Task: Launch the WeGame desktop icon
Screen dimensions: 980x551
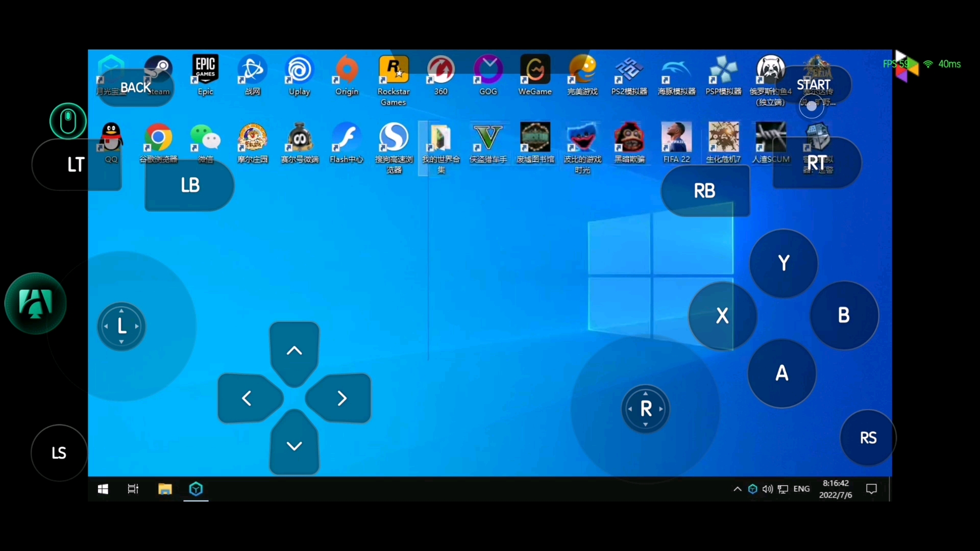Action: [535, 75]
